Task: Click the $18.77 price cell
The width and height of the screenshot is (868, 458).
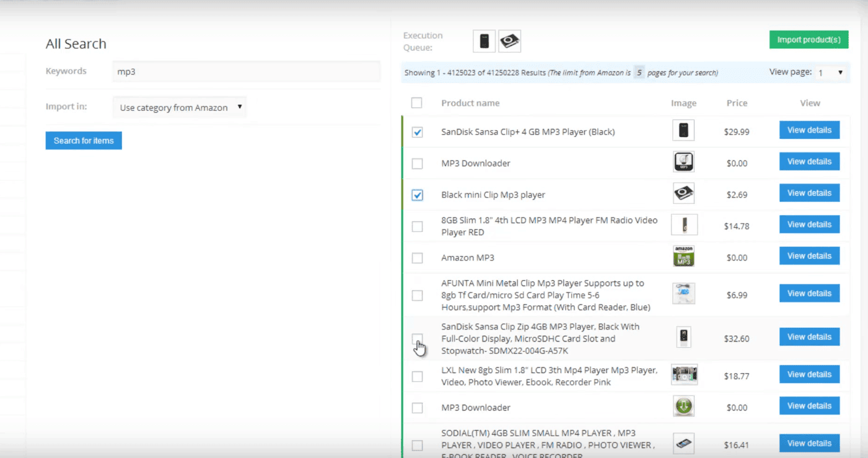Action: pos(736,376)
